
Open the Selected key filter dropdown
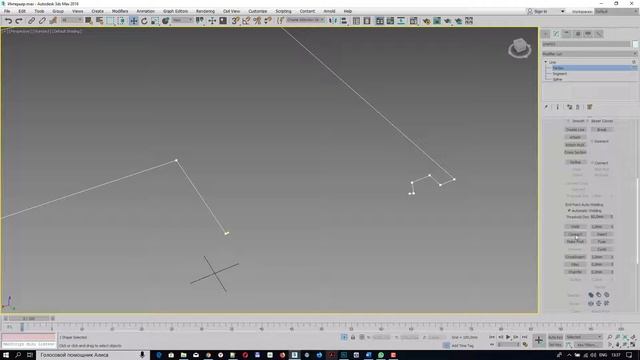pyautogui.click(x=584, y=337)
